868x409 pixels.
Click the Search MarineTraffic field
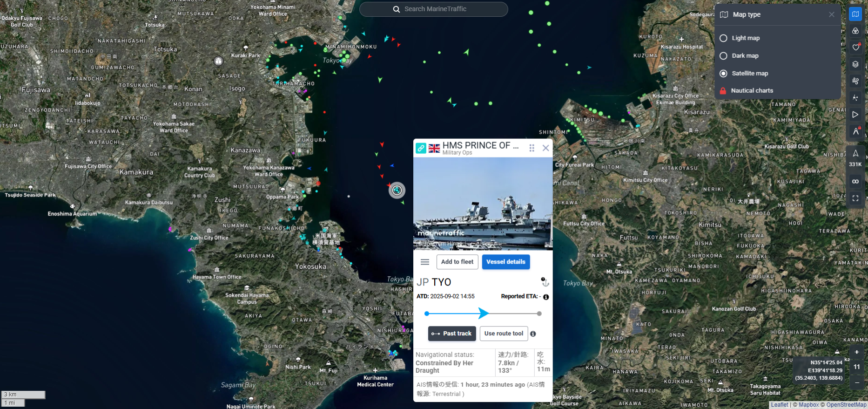click(x=434, y=9)
